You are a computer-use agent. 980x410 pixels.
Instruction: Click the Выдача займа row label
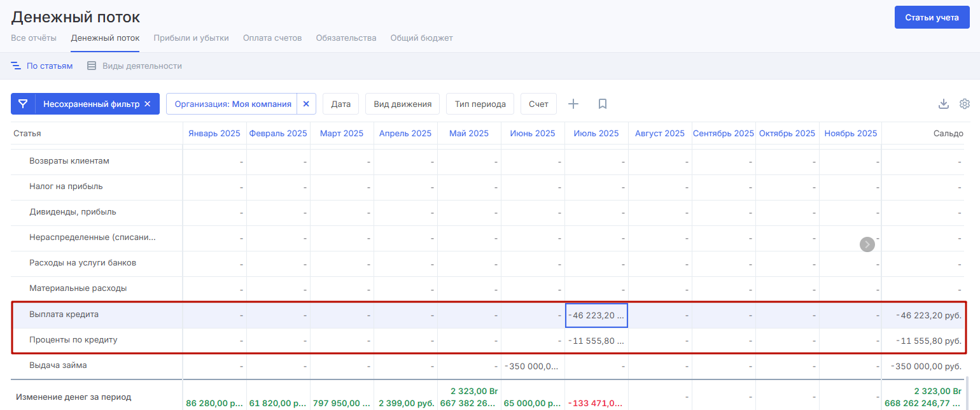click(58, 365)
